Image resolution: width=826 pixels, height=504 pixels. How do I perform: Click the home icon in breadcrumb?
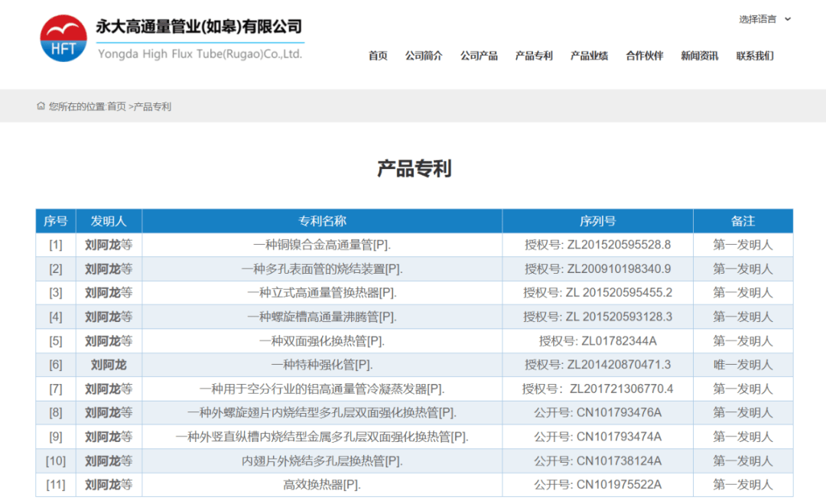(41, 106)
